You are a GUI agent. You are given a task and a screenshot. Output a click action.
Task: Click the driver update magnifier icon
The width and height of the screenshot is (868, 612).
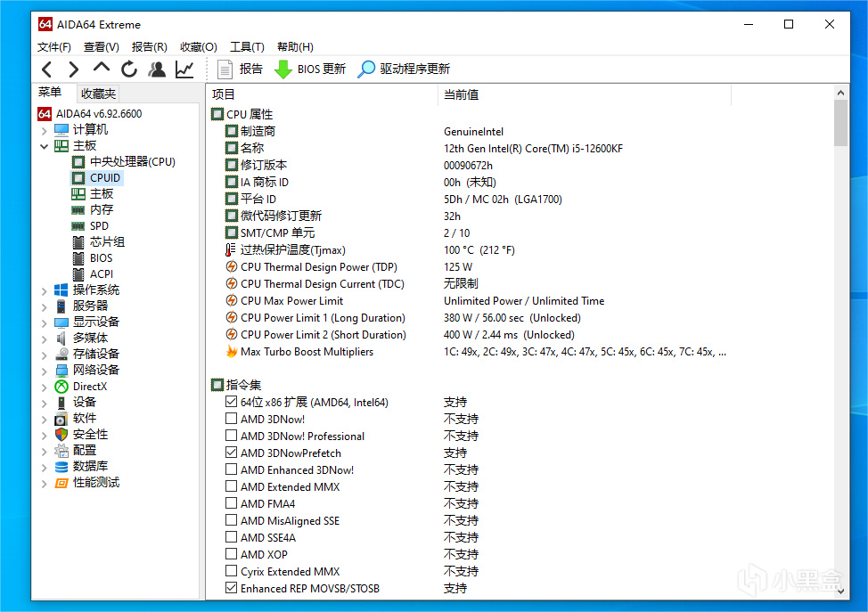[366, 69]
